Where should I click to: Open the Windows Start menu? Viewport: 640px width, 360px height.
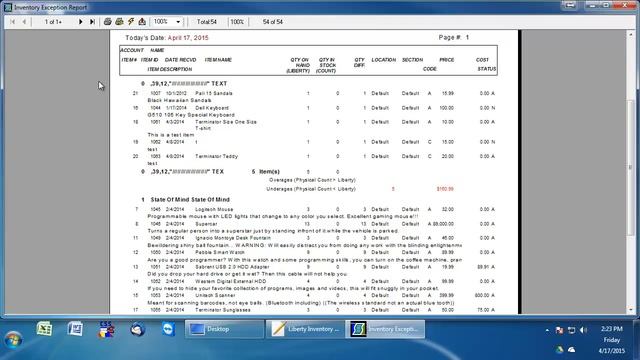pyautogui.click(x=13, y=340)
